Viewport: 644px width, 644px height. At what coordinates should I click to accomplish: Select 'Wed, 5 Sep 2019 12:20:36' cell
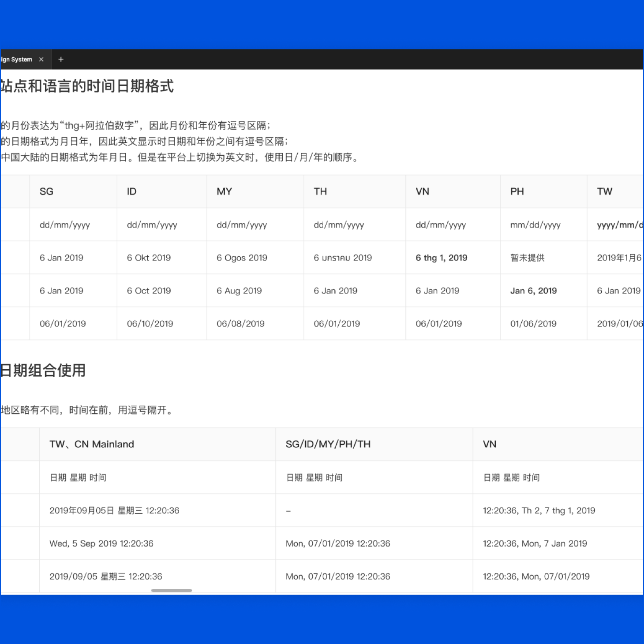157,543
